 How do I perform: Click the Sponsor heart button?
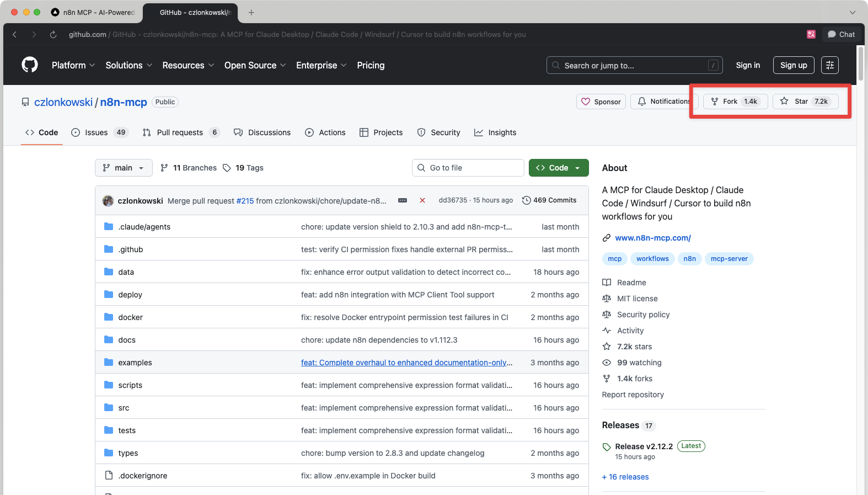coord(601,102)
